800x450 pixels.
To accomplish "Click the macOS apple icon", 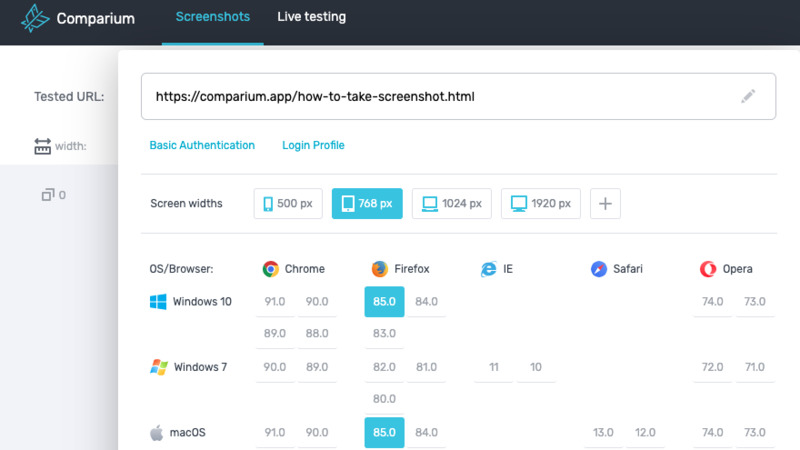I will [x=157, y=433].
